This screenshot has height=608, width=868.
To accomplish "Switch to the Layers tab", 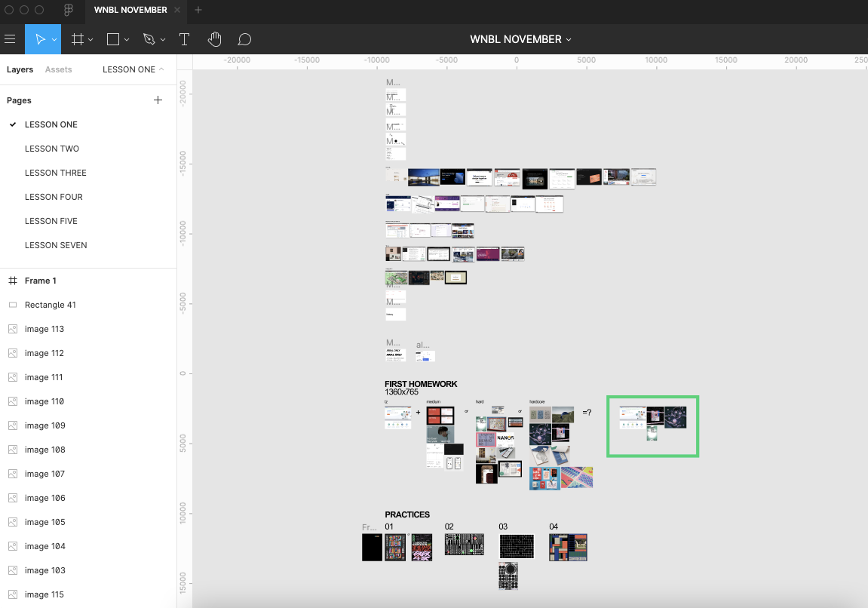I will (x=20, y=69).
